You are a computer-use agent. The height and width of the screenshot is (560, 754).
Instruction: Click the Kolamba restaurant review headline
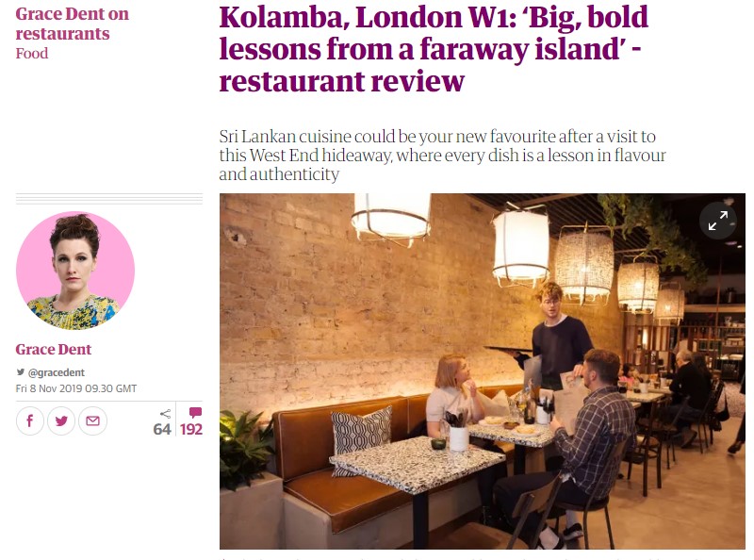(x=434, y=49)
